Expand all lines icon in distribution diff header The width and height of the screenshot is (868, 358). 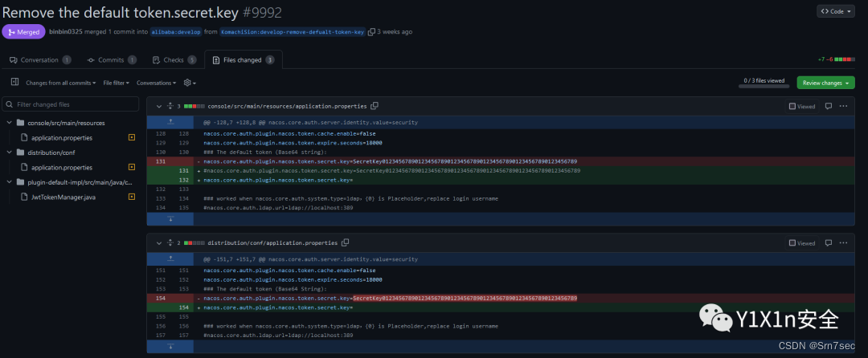tap(170, 242)
